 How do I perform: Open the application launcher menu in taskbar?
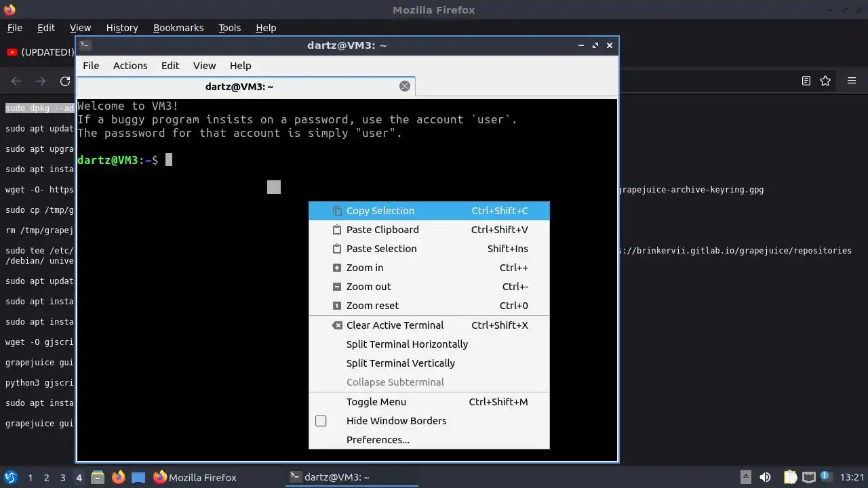pos(11,477)
